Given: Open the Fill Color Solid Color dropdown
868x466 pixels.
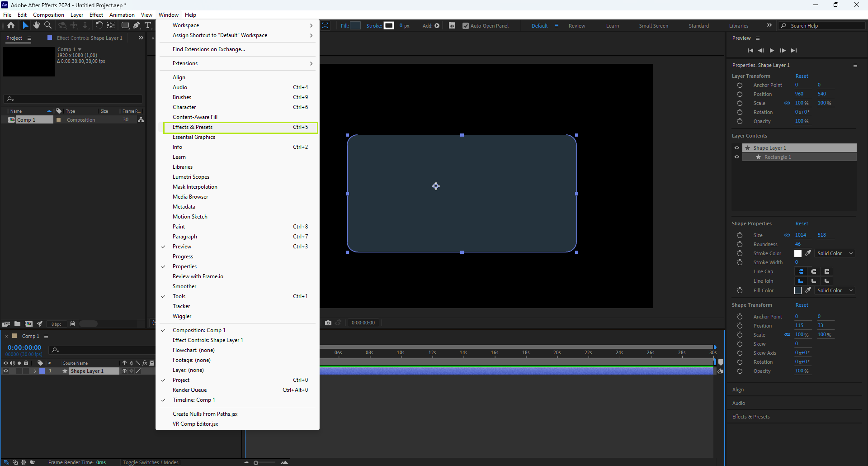Looking at the screenshot, I should (x=835, y=290).
